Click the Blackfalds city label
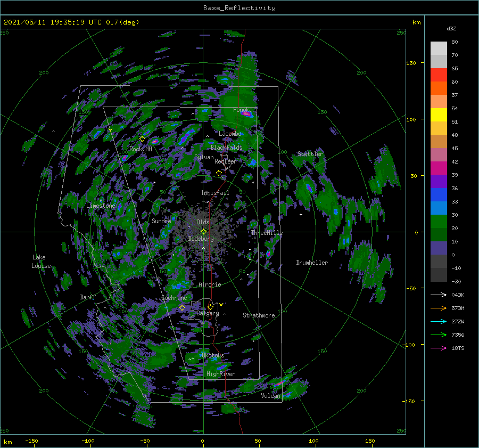 [x=226, y=148]
